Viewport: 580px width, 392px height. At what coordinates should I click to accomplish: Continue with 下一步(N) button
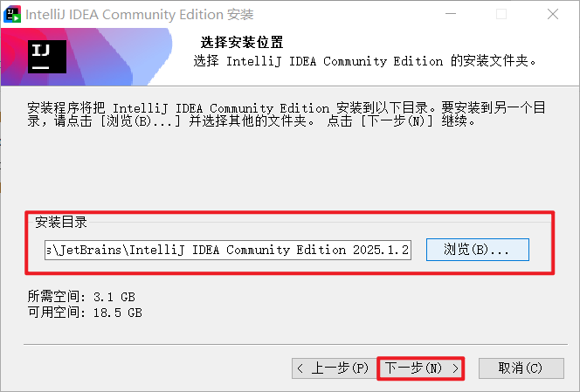click(x=420, y=368)
